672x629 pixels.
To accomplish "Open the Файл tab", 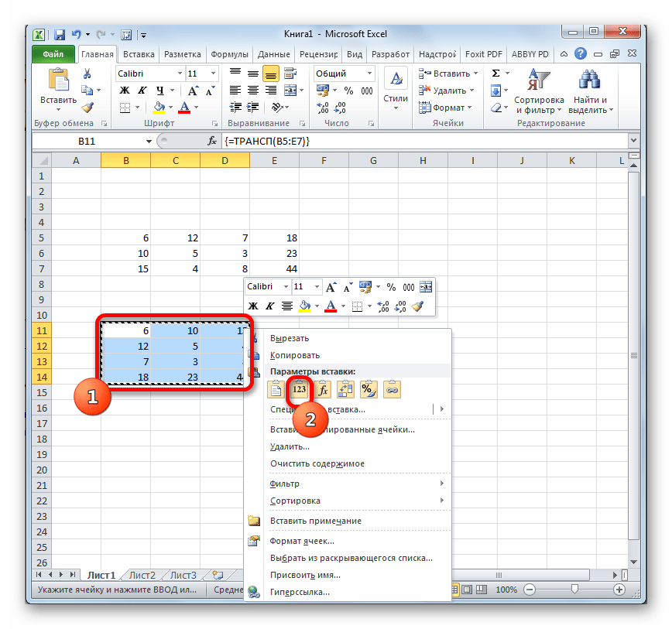I will [x=53, y=54].
